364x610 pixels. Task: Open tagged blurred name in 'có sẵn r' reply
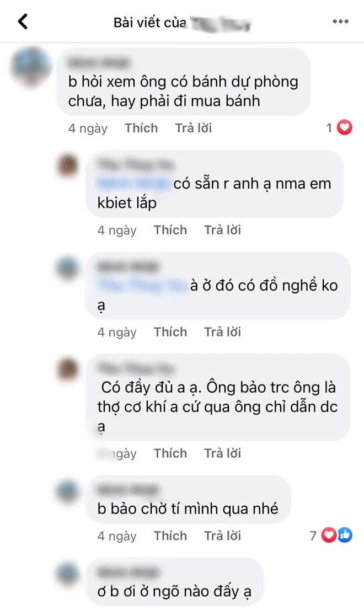tap(133, 183)
